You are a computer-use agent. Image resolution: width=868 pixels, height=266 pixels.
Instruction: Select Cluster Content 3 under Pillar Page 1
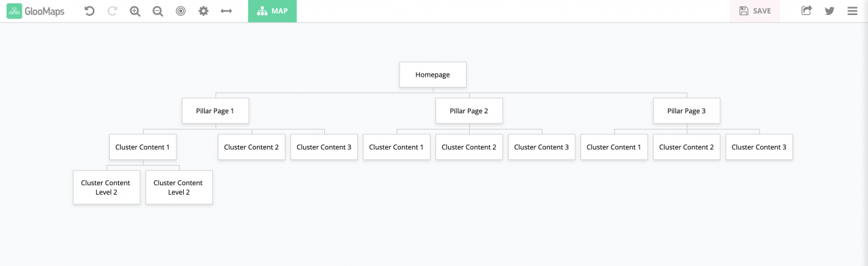point(324,147)
